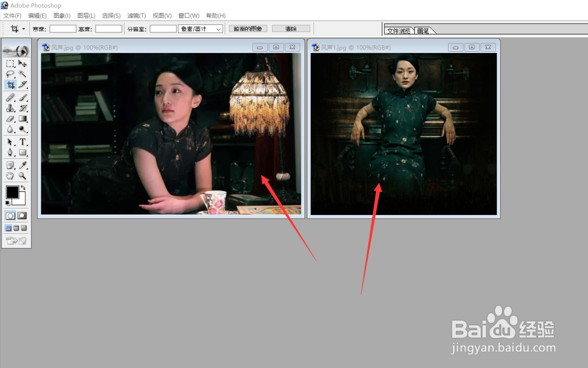Switch to the 画笔 tab

[x=423, y=31]
